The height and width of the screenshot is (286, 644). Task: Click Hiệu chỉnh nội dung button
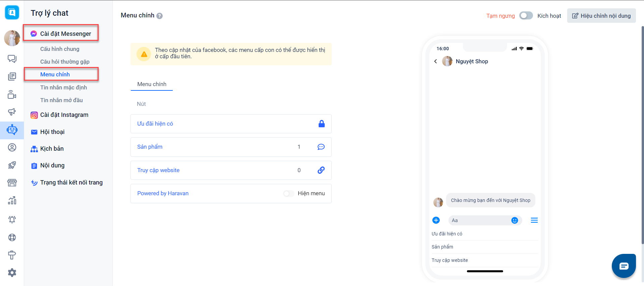click(601, 16)
